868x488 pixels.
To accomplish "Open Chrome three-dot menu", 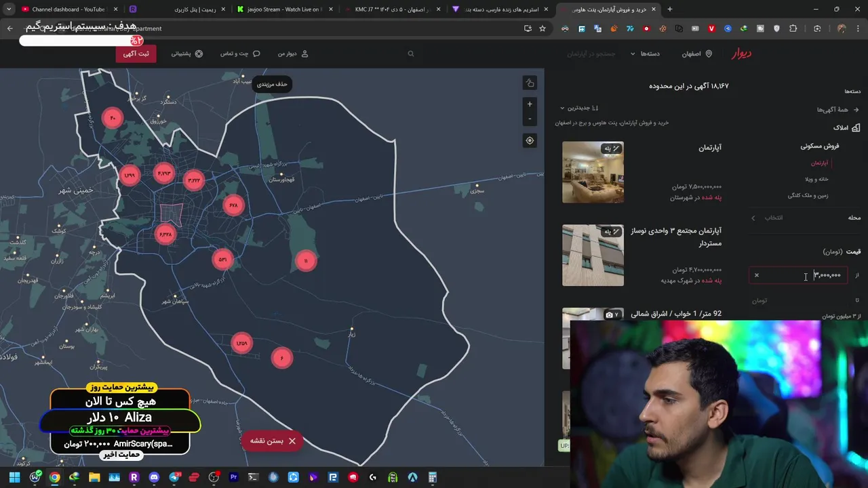I will pyautogui.click(x=859, y=28).
